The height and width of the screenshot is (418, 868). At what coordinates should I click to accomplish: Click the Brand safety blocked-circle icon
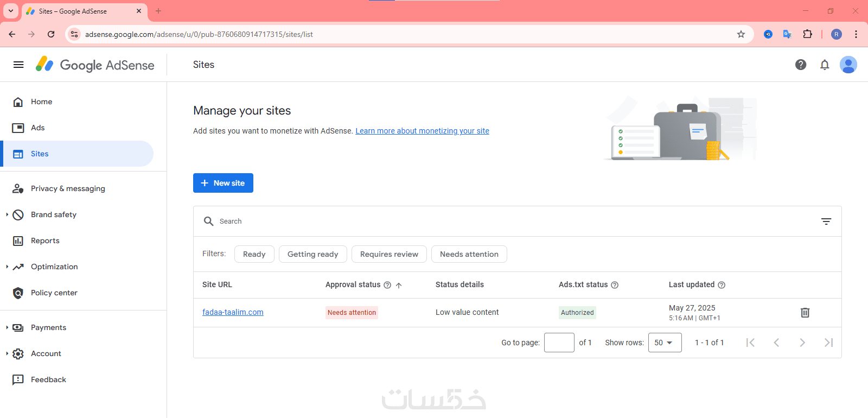[18, 214]
